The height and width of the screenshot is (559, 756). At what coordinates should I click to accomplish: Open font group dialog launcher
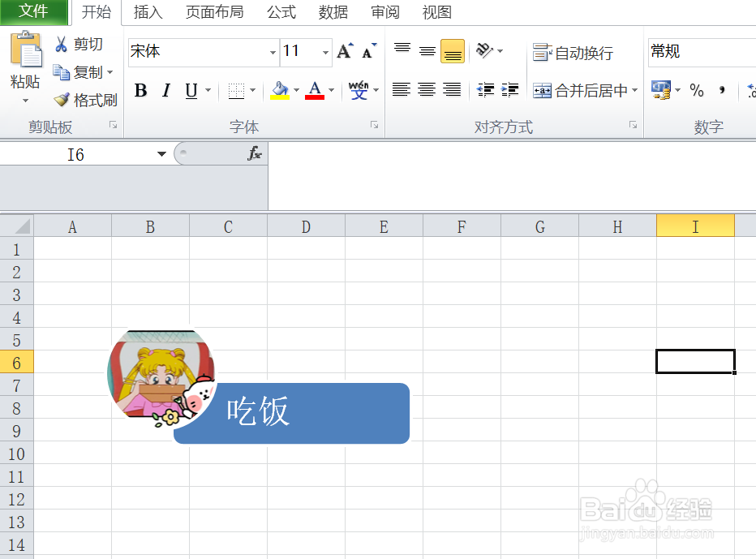[374, 126]
